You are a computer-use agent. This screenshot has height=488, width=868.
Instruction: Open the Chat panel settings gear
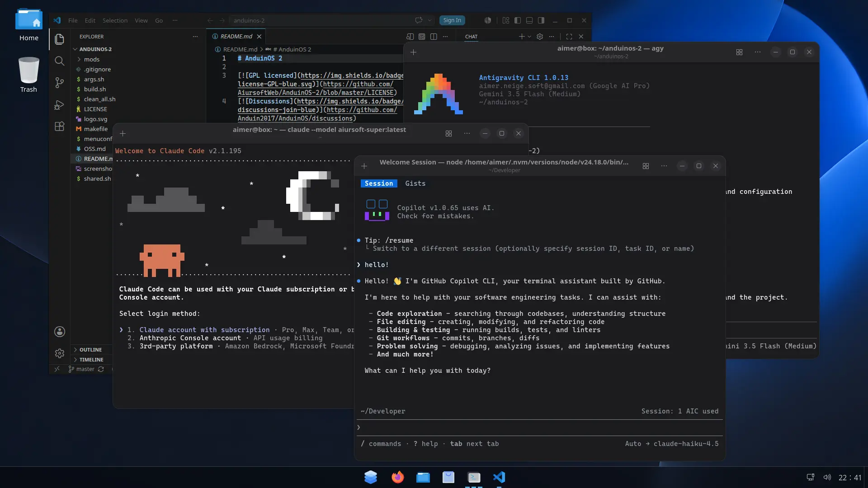(x=540, y=37)
